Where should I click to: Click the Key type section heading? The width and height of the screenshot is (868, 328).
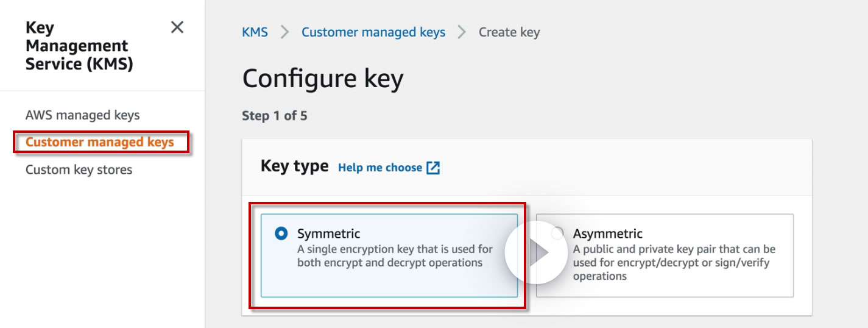(294, 166)
